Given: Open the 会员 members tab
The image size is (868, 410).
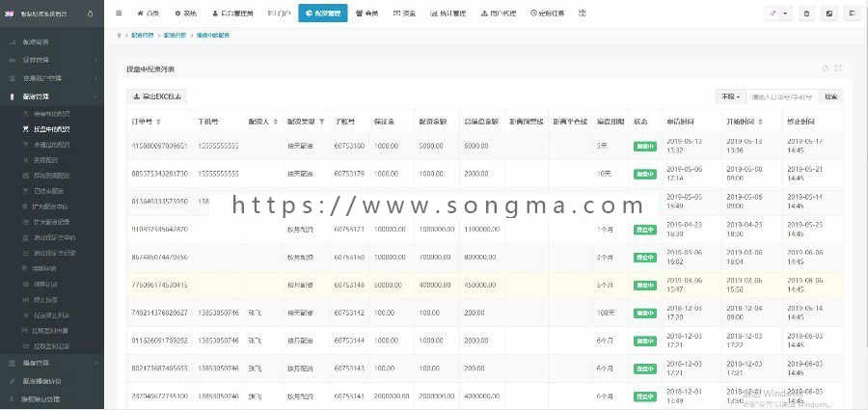Looking at the screenshot, I should click(x=367, y=14).
